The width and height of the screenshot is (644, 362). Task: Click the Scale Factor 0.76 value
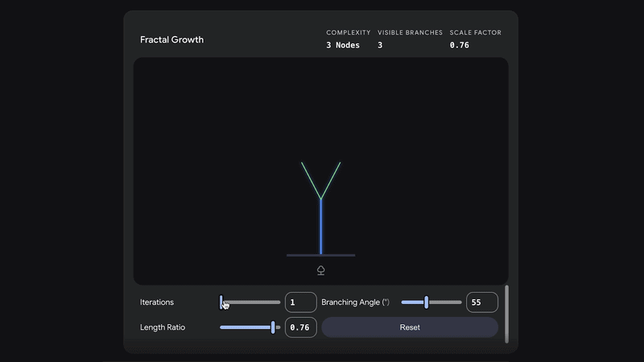pos(459,45)
